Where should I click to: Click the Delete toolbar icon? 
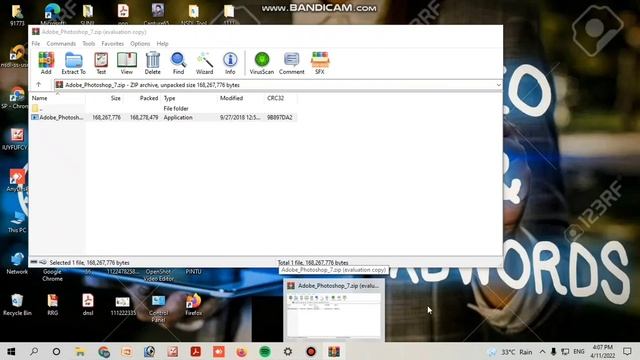click(x=153, y=63)
